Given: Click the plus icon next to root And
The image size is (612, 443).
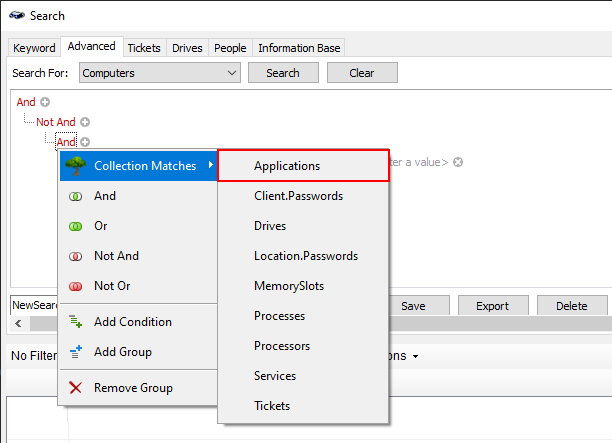Looking at the screenshot, I should (x=45, y=102).
